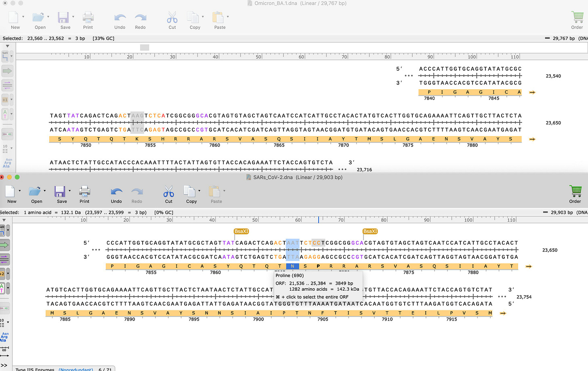Open the New dropdown arrow in Omicron window

point(23,17)
